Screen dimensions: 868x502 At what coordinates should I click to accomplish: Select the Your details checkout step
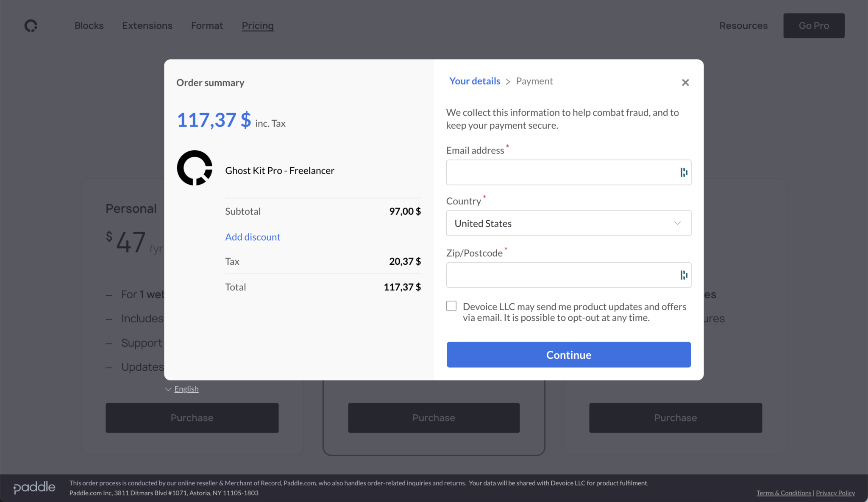click(x=474, y=81)
